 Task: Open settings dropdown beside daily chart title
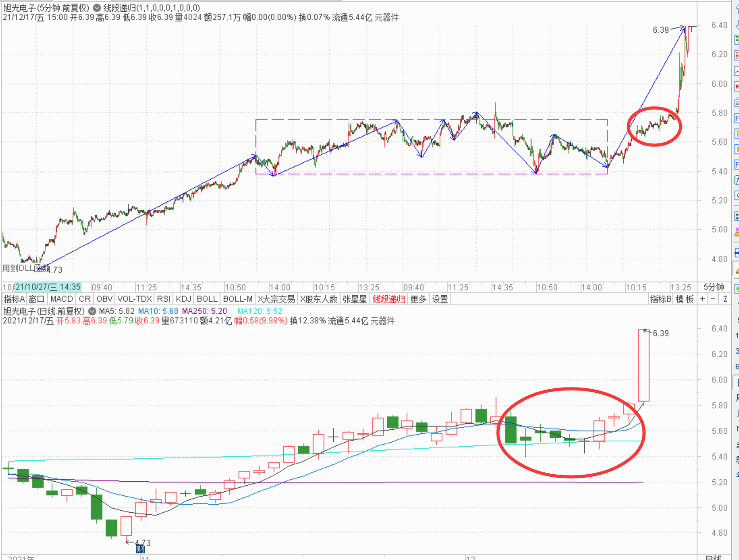coord(92,311)
